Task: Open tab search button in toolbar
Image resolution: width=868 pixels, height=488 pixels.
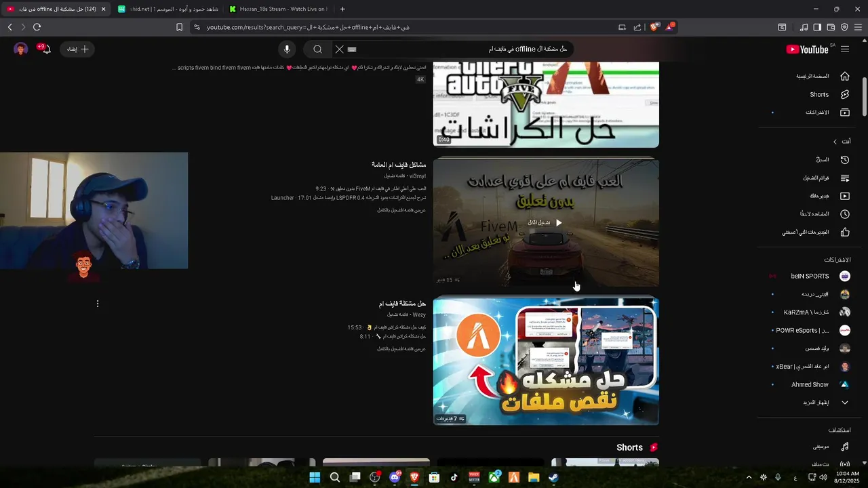Action: [x=782, y=27]
